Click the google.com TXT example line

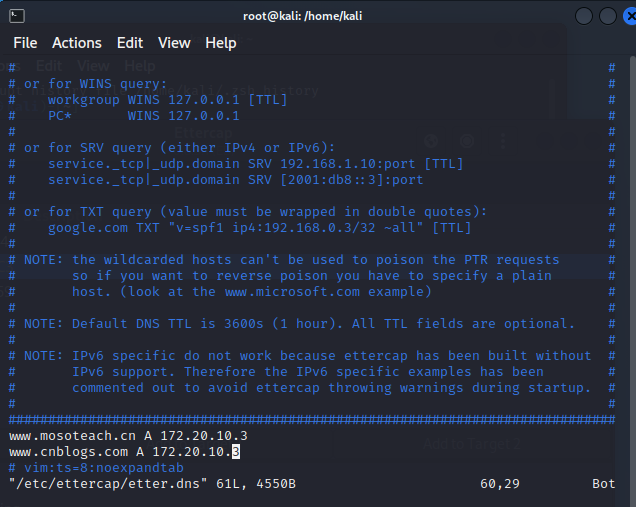(x=259, y=227)
